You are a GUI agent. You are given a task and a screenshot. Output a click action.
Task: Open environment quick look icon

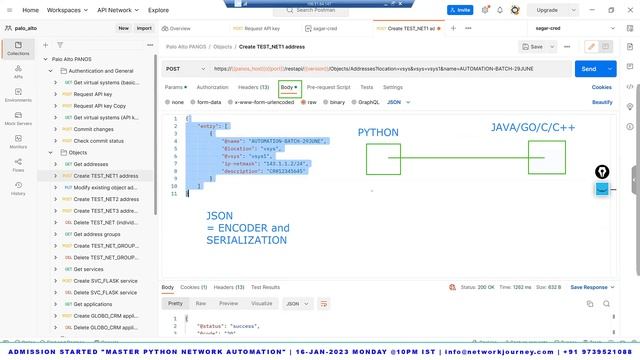point(630,28)
